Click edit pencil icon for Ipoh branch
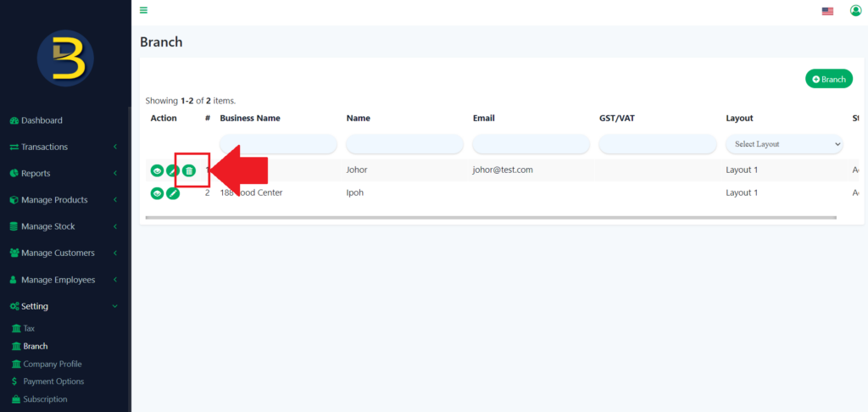 [x=173, y=193]
